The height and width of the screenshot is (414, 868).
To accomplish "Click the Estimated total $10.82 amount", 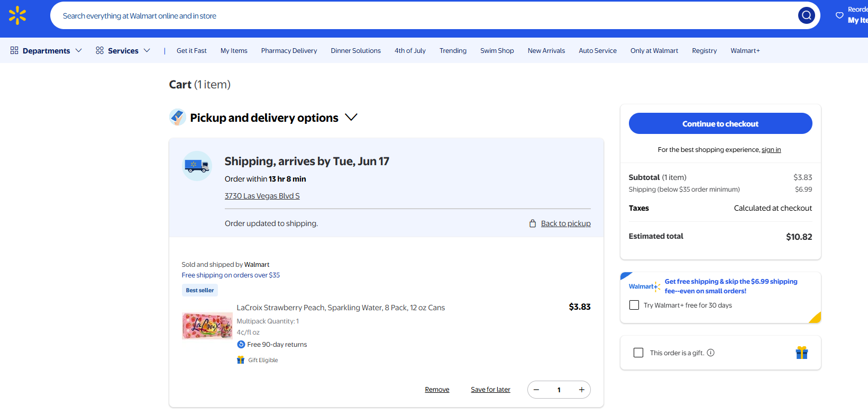I will coord(799,237).
